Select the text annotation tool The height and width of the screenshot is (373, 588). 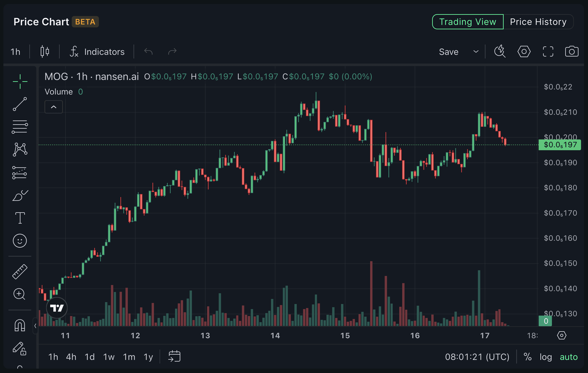point(20,218)
